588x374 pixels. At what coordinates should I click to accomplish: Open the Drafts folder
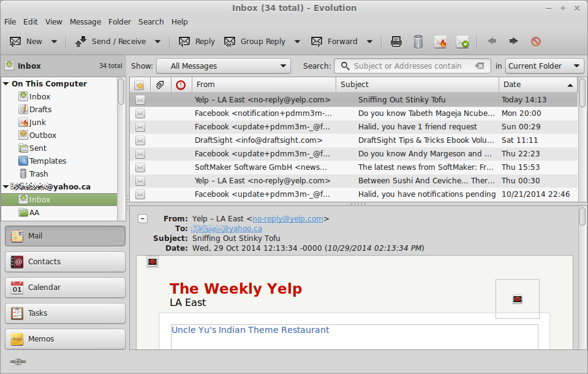click(x=36, y=110)
